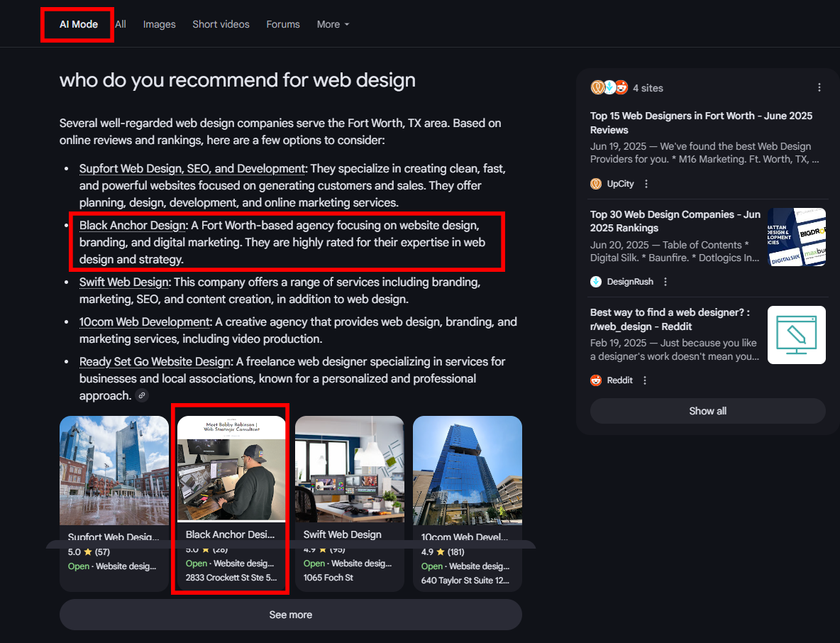The image size is (840, 643).
Task: Select the Forums tab
Action: coord(283,24)
